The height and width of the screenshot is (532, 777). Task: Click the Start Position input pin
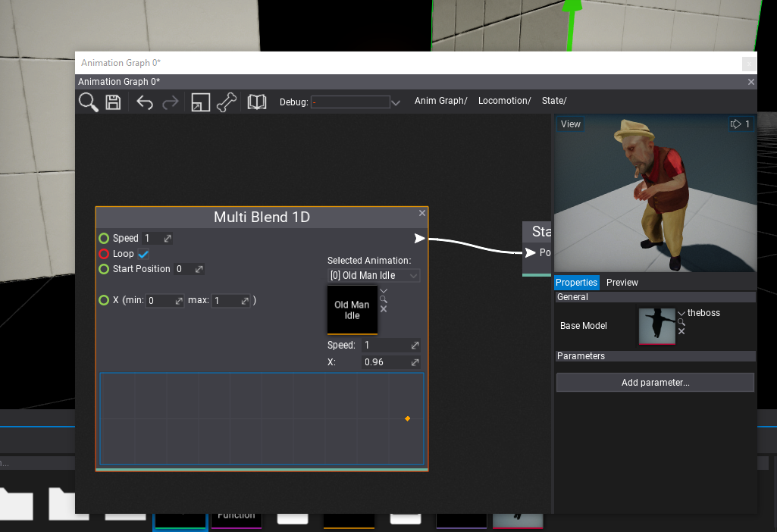104,269
